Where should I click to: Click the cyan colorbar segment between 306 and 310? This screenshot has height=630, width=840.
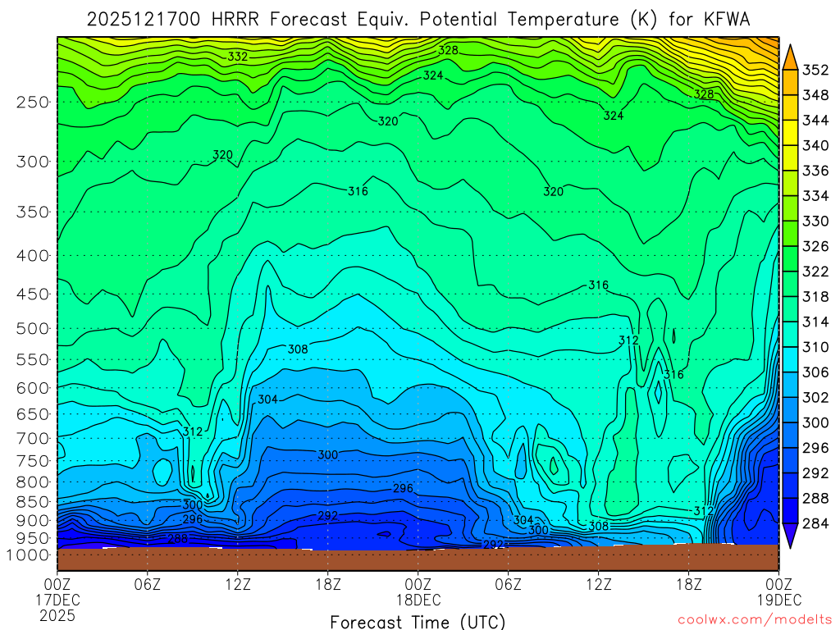pyautogui.click(x=790, y=359)
